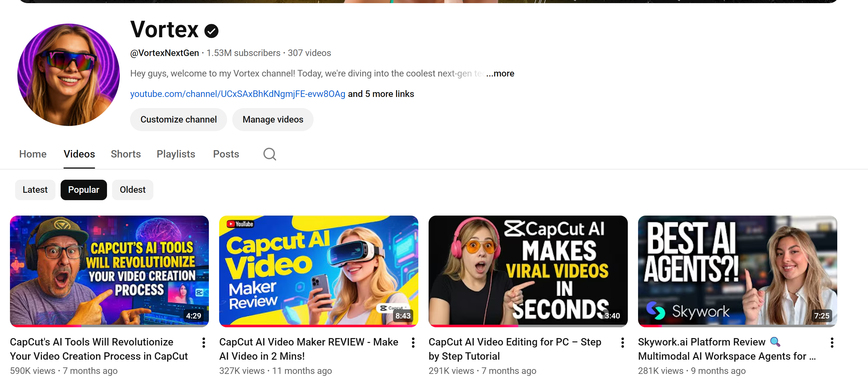Click the Customize channel button
The image size is (868, 383).
coord(179,119)
